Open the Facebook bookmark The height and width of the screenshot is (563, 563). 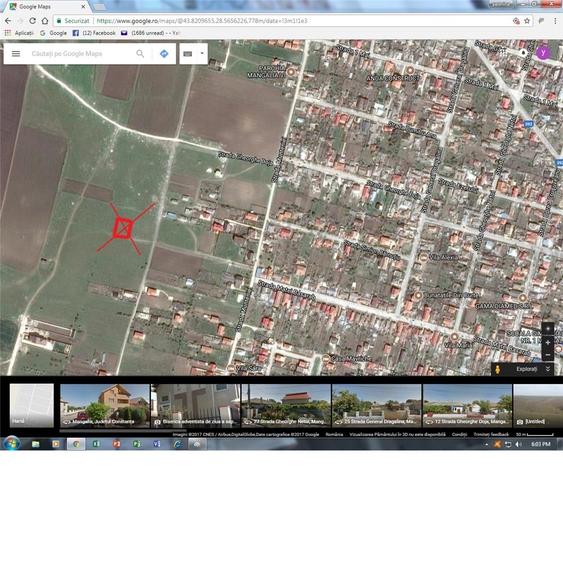pos(94,33)
